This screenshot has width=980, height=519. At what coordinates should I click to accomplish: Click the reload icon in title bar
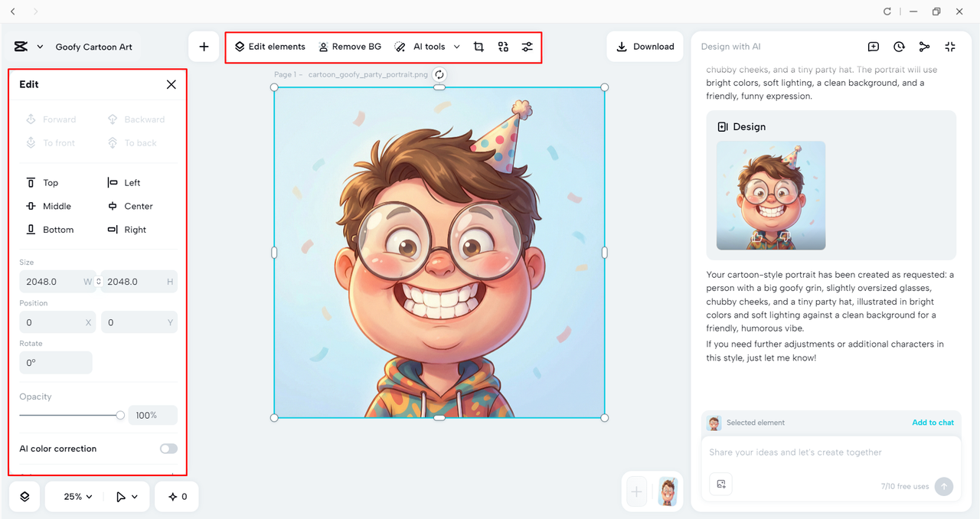tap(887, 11)
